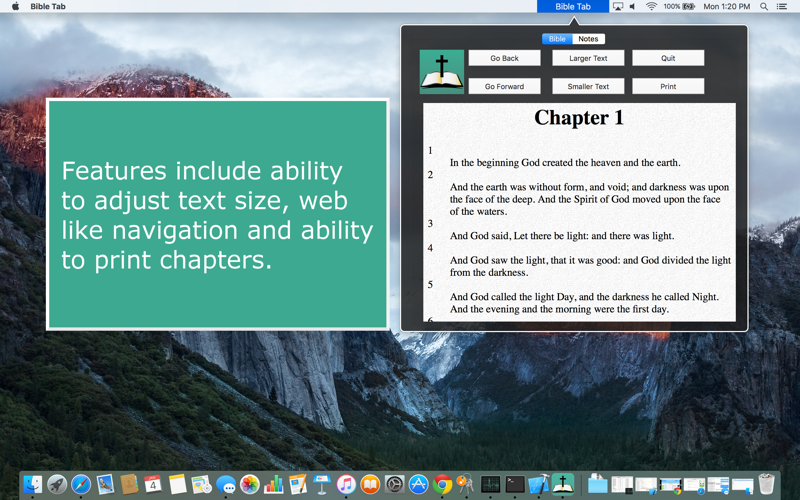
Task: Quit the app with Quit button
Action: point(668,58)
